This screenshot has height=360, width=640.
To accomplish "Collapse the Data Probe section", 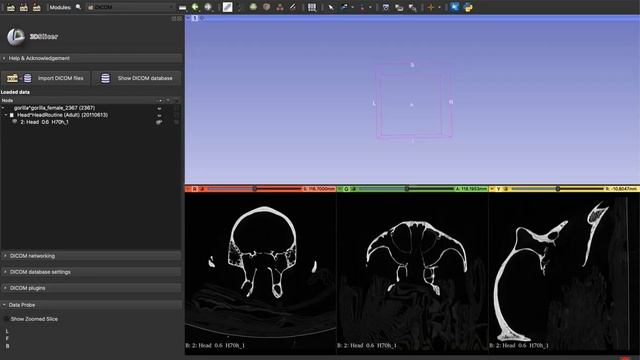I will pyautogui.click(x=91, y=305).
